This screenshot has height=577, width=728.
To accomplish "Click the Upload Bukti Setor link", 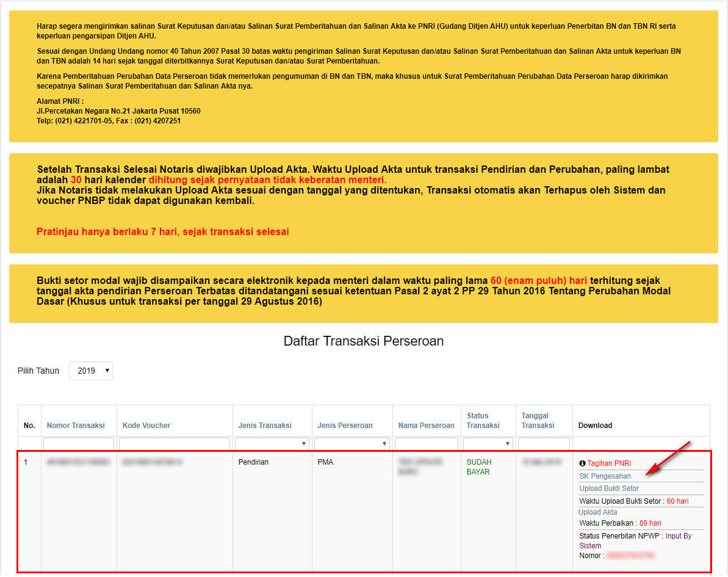I will pyautogui.click(x=609, y=488).
